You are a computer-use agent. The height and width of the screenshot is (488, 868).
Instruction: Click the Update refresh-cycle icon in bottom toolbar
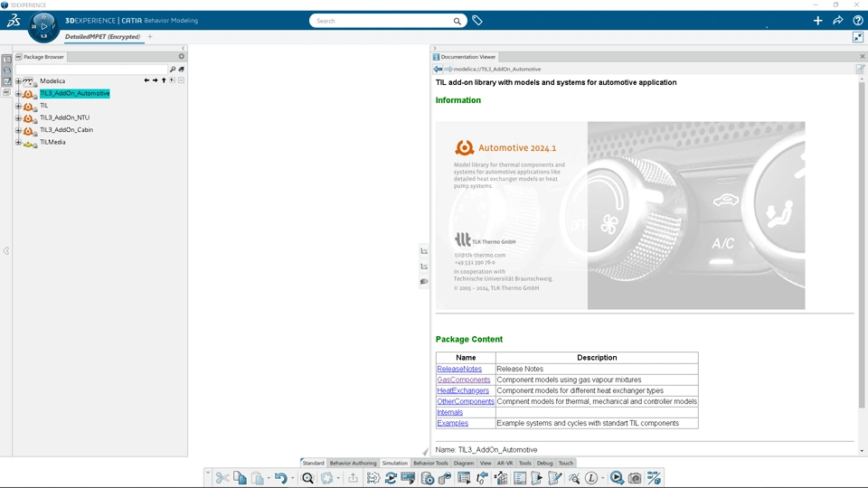click(x=326, y=478)
